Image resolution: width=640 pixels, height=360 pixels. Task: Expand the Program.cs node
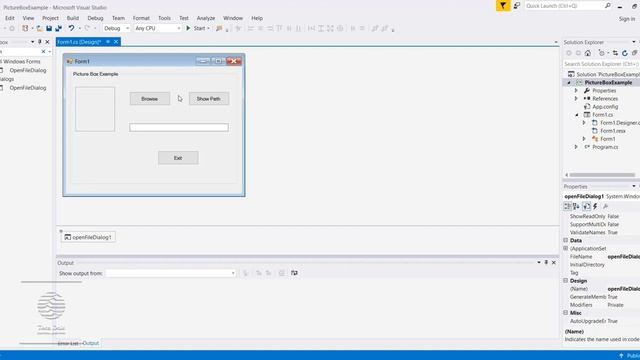[576, 147]
